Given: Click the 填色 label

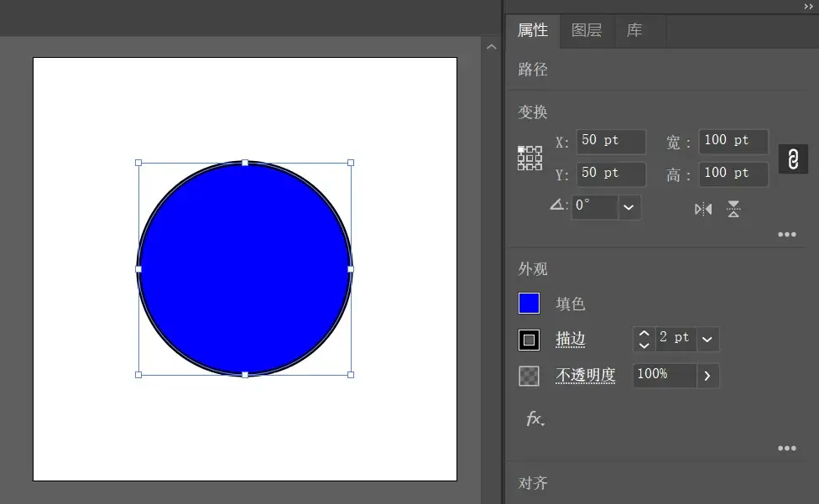Looking at the screenshot, I should [x=571, y=304].
